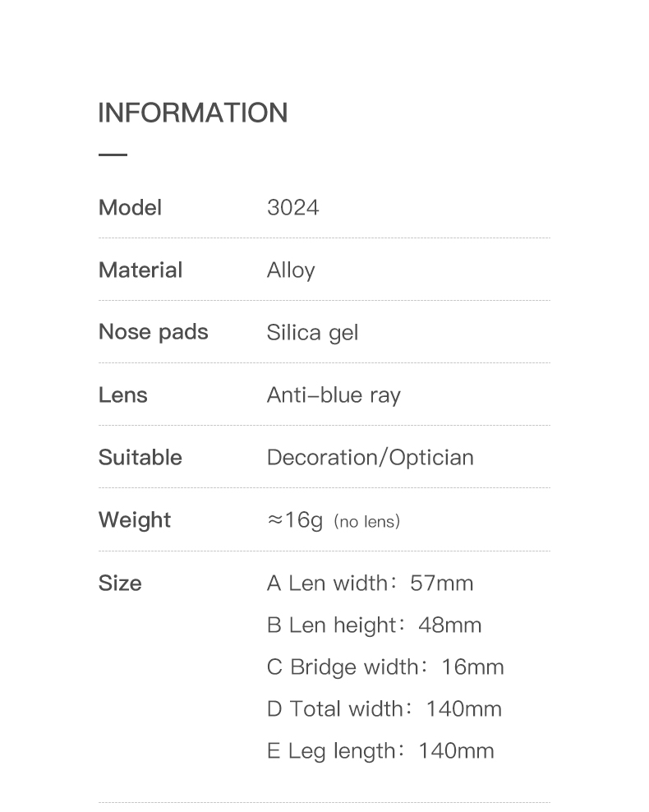Click B Len height 48mm line
Viewport: 649px width, 812px height.
point(374,625)
